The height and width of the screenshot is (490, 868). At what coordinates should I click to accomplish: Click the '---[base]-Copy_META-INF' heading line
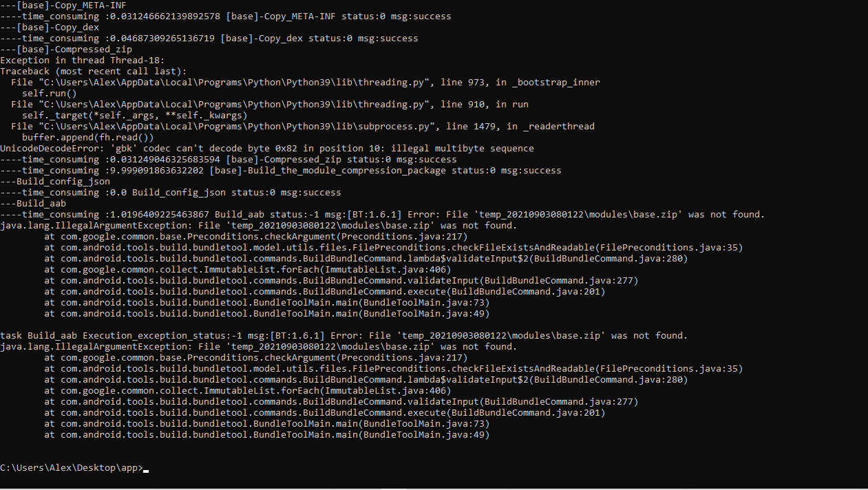(63, 6)
